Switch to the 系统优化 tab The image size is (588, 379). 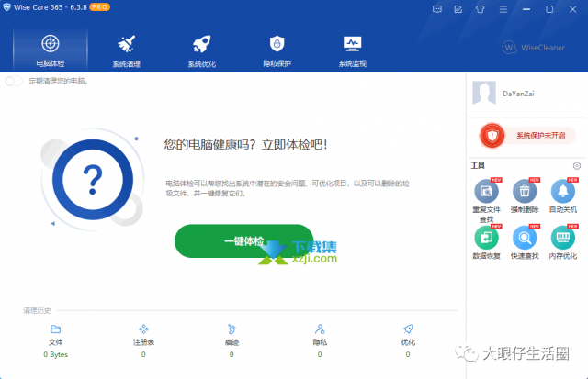(x=202, y=51)
